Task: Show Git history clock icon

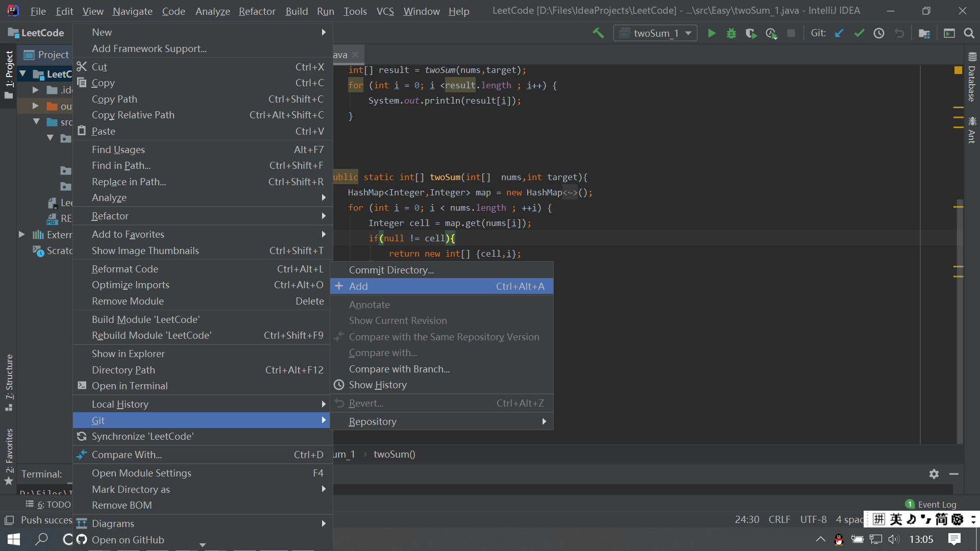Action: pos(879,33)
